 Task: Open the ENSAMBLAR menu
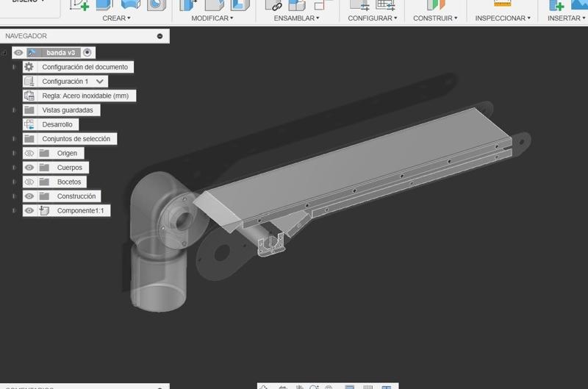click(x=296, y=18)
